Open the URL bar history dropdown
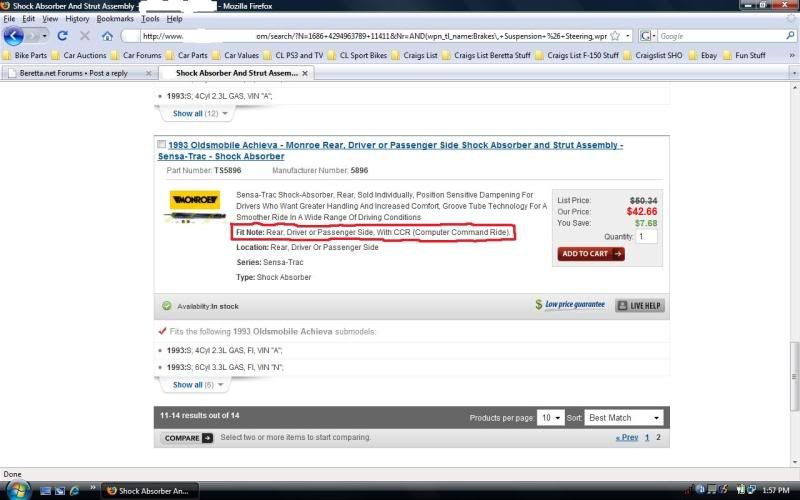The height and width of the screenshot is (500, 800). (x=628, y=36)
